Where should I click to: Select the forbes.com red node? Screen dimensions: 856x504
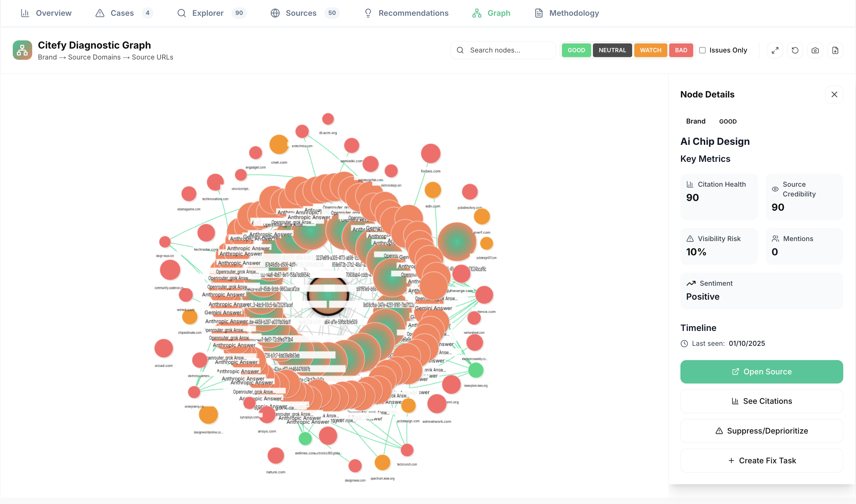point(430,153)
